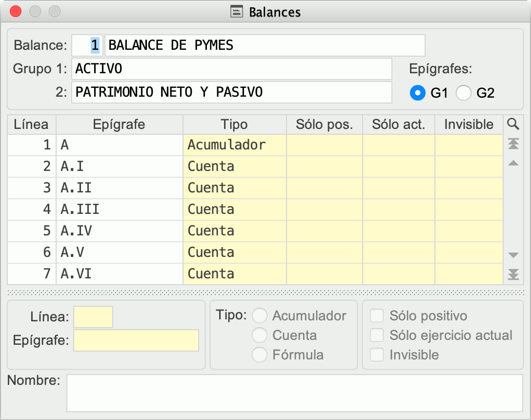This screenshot has height=420, width=531.
Task: Choose the Acumulador type radio button
Action: coord(260,316)
